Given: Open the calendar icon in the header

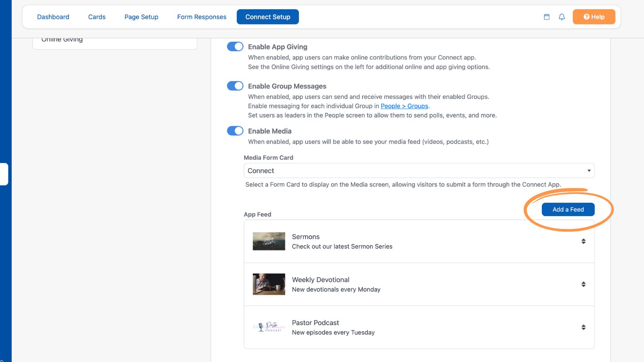Looking at the screenshot, I should pyautogui.click(x=547, y=17).
